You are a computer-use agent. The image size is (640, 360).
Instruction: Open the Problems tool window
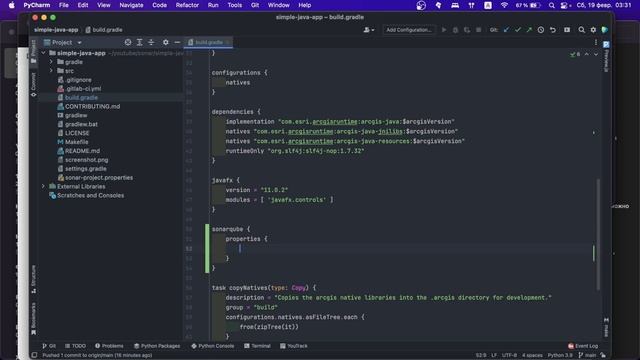point(109,346)
